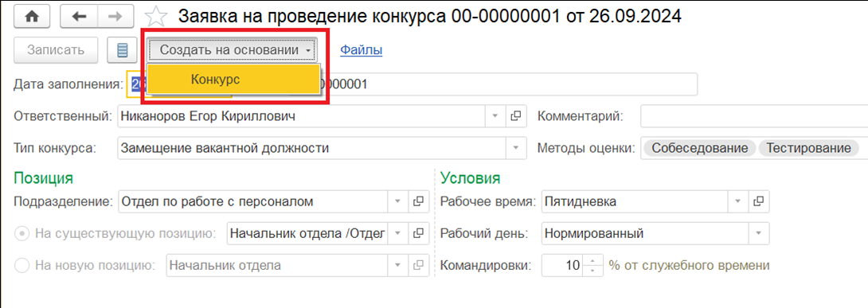Expand the Подразделение dropdown arrow
This screenshot has height=308, width=868.
[397, 202]
